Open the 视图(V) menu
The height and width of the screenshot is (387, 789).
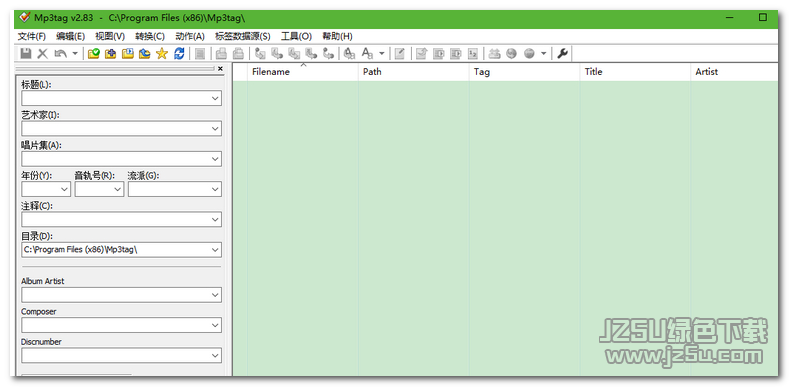110,36
